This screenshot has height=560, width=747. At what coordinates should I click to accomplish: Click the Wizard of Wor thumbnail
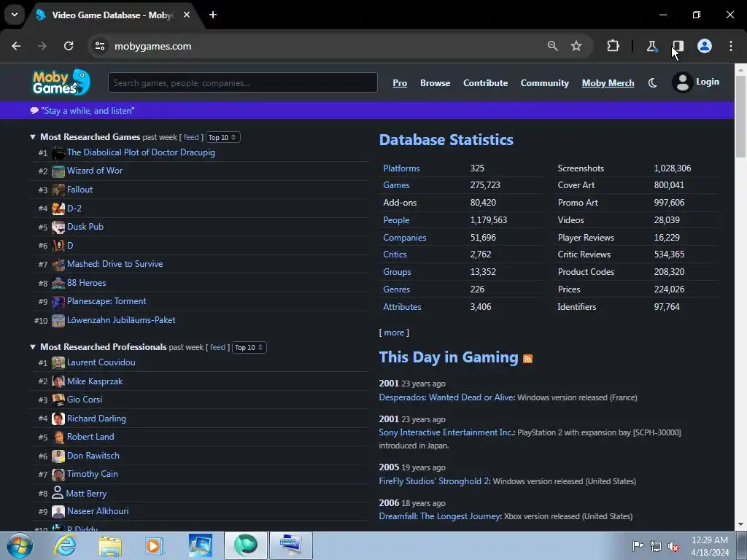(58, 171)
